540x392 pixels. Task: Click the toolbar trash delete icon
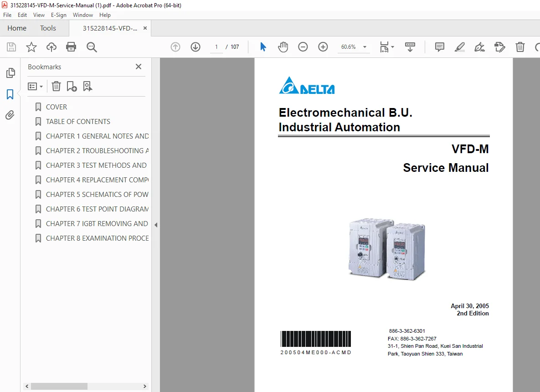(x=520, y=47)
